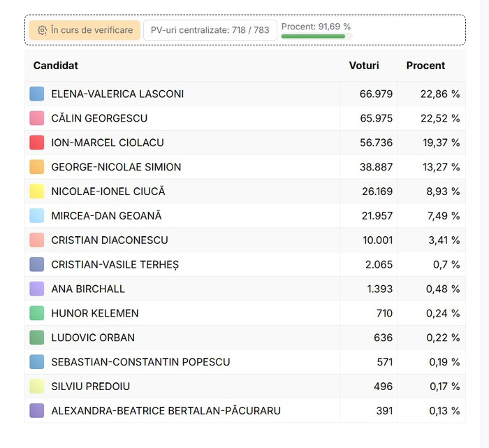Click Nicolae-Ionel Ciucă's yellow color swatch
This screenshot has width=489, height=448.
[x=37, y=192]
